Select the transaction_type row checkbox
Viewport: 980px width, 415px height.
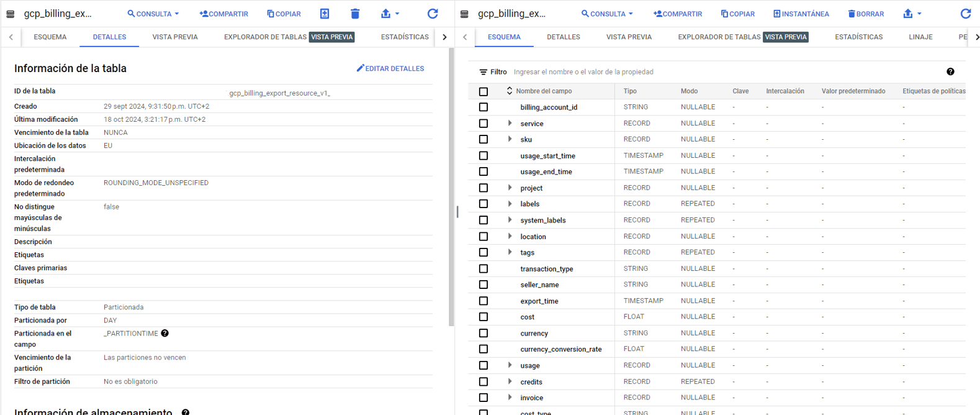click(x=483, y=269)
